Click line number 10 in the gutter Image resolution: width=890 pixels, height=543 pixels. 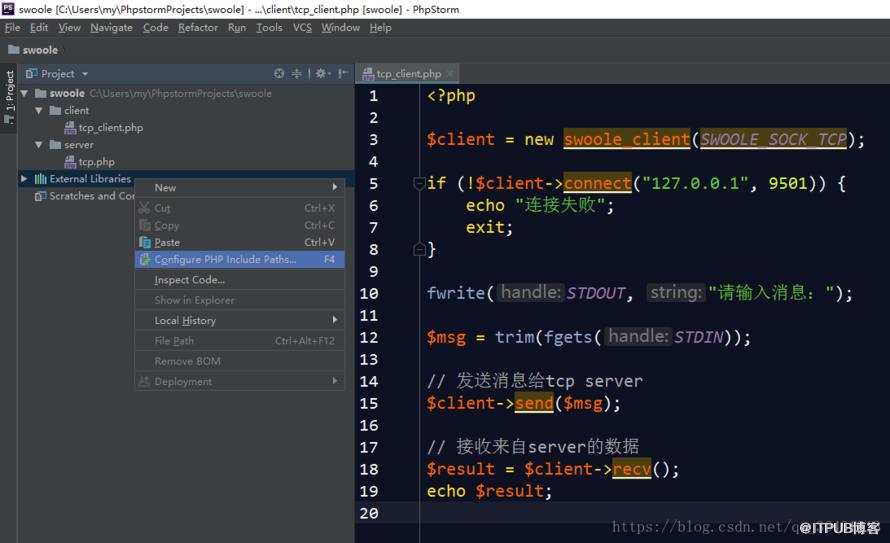[x=369, y=293]
